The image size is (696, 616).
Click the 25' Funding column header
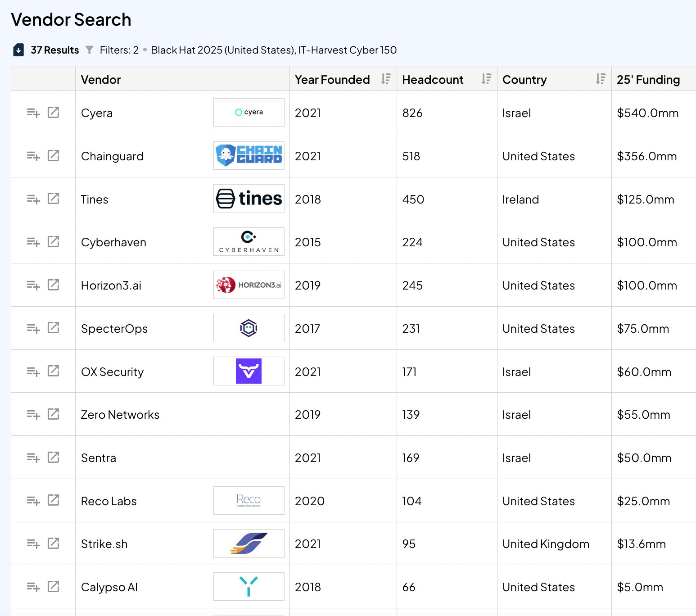tap(648, 80)
